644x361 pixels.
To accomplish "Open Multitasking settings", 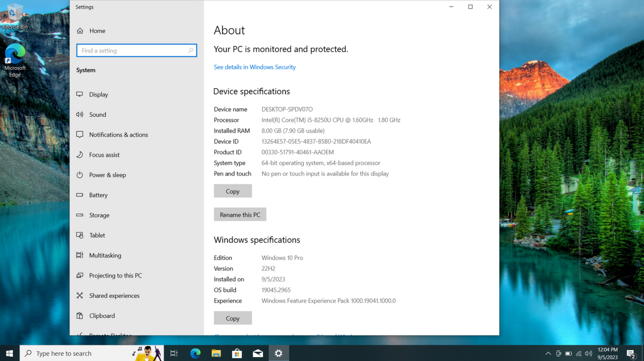I will [105, 256].
